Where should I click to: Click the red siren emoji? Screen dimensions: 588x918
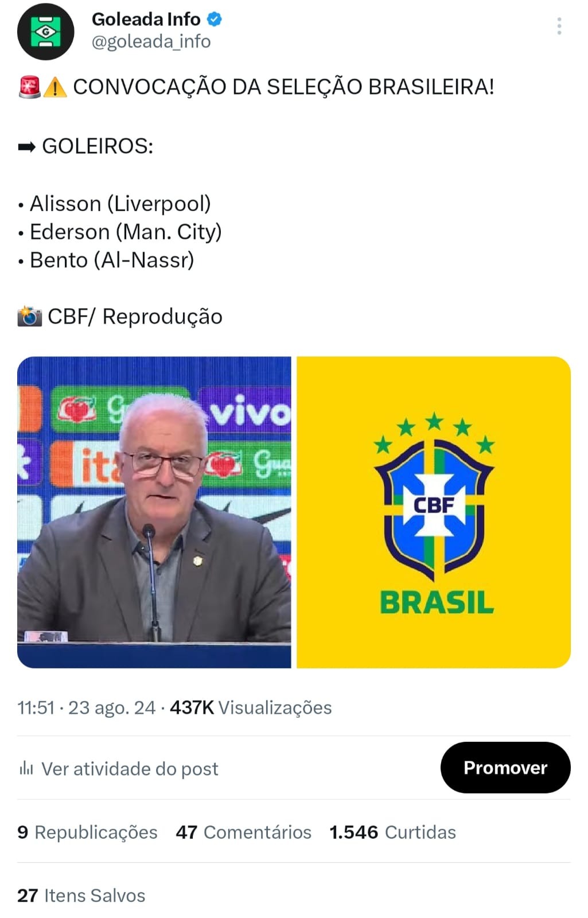point(29,87)
